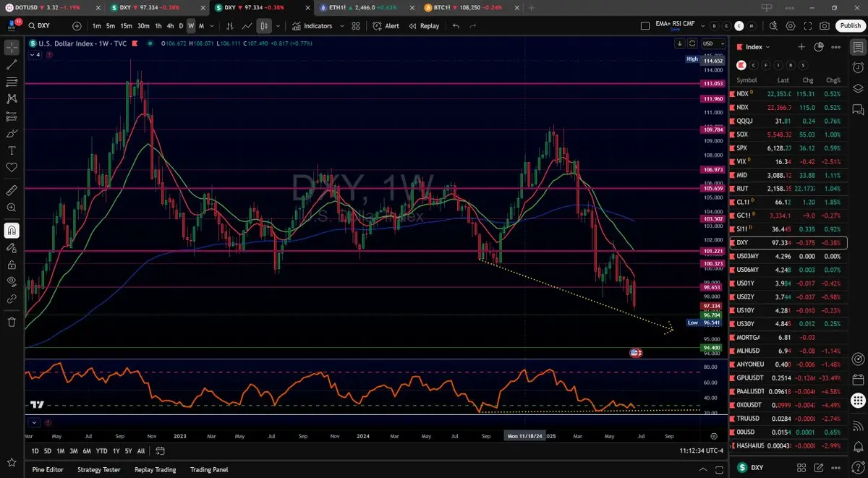
Task: Toggle lock all drawings
Action: point(12,265)
